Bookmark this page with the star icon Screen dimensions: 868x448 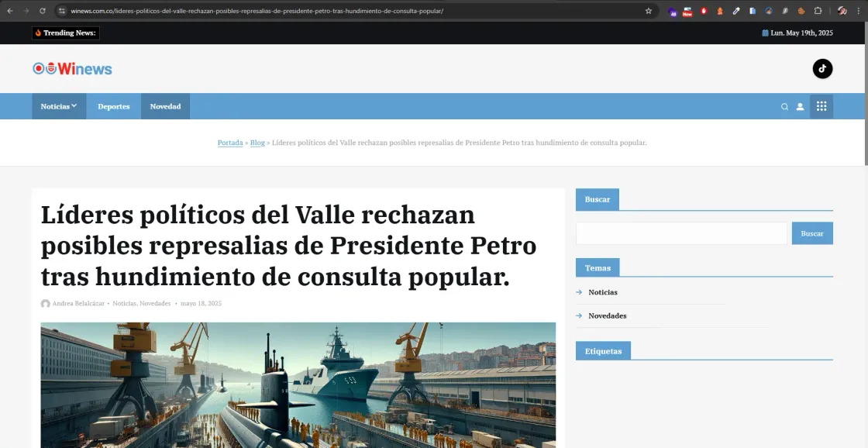click(x=649, y=11)
